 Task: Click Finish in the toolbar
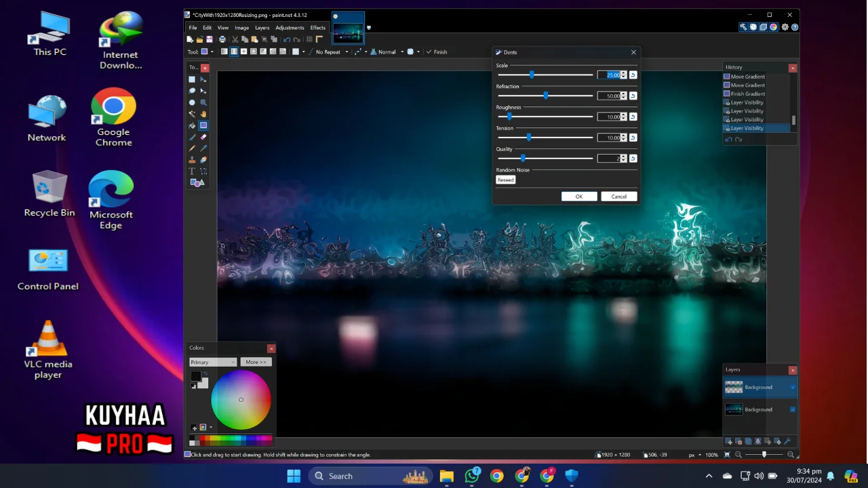[436, 52]
